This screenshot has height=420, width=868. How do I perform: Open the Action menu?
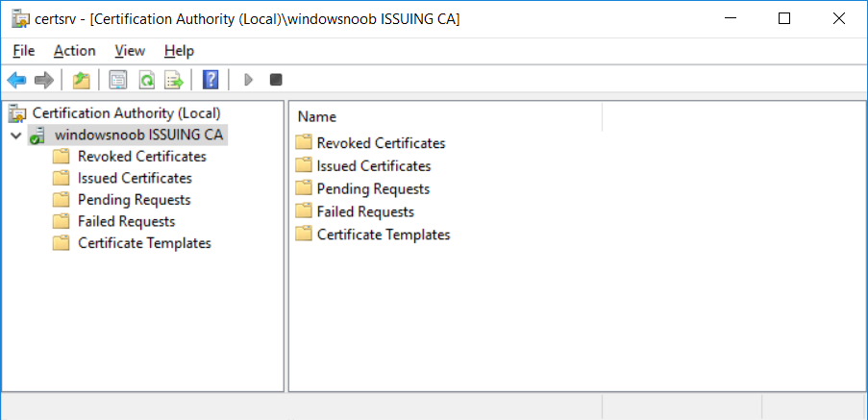pos(75,51)
